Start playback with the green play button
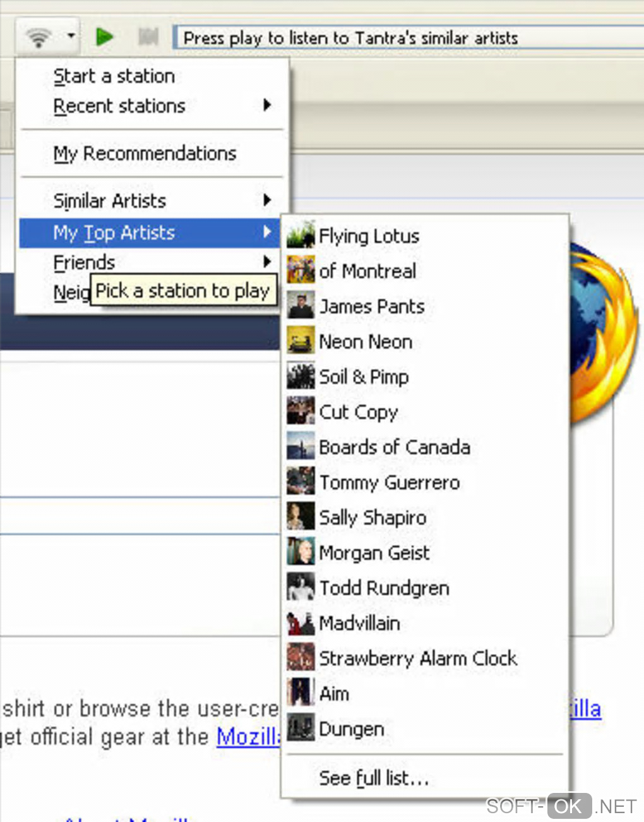 104,37
